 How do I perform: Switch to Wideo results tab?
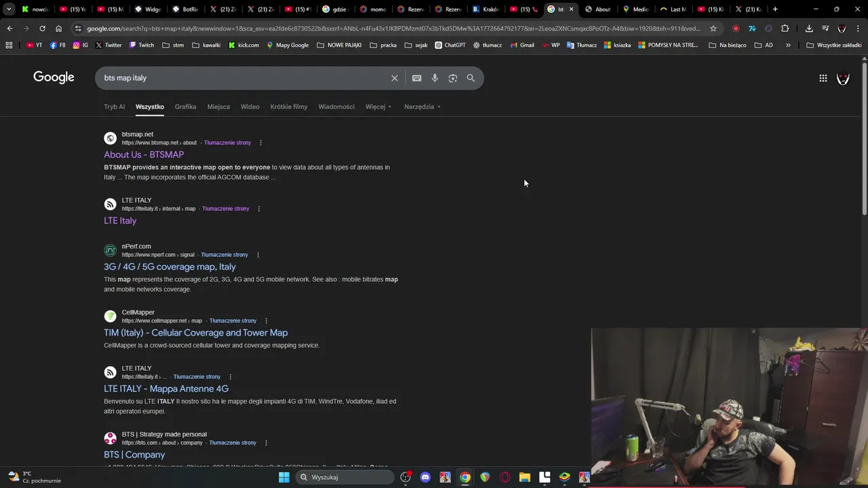point(250,106)
